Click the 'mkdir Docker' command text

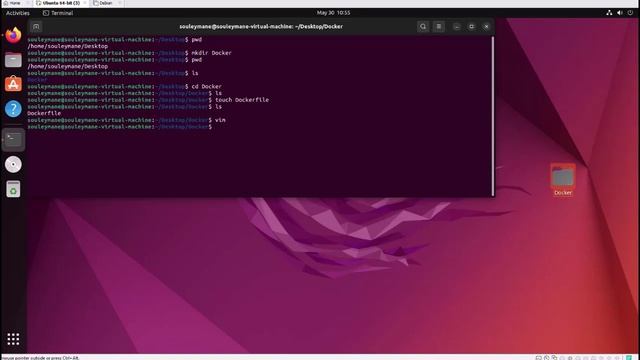tap(211, 53)
